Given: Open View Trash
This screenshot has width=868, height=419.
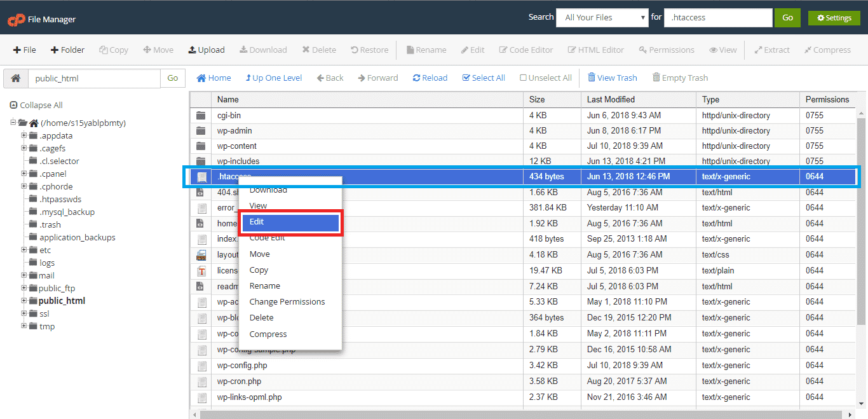Looking at the screenshot, I should click(612, 78).
